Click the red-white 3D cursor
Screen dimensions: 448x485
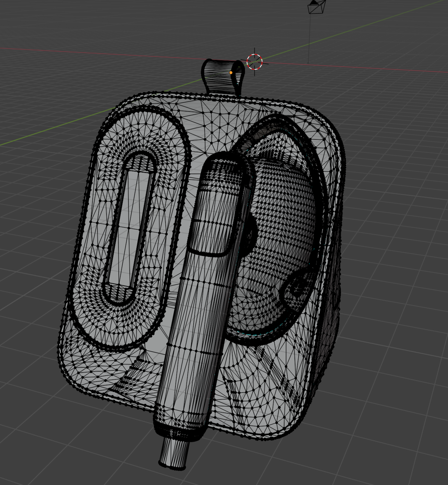tap(254, 62)
